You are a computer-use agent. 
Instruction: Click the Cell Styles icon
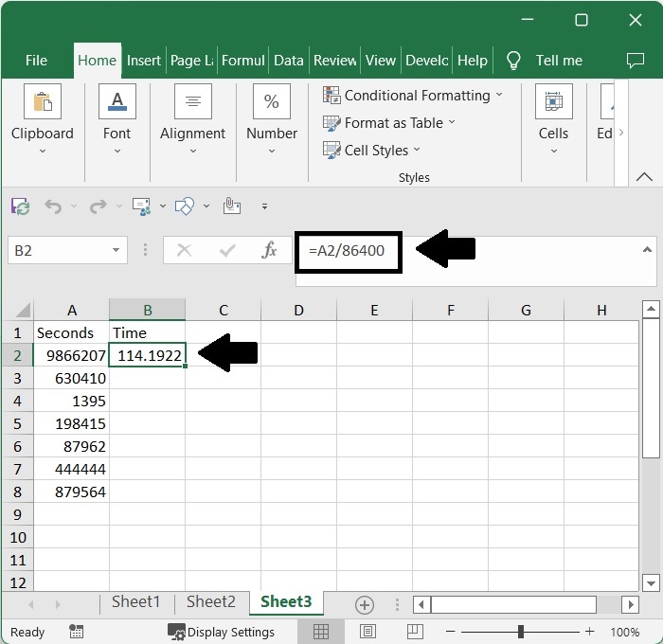pos(331,151)
